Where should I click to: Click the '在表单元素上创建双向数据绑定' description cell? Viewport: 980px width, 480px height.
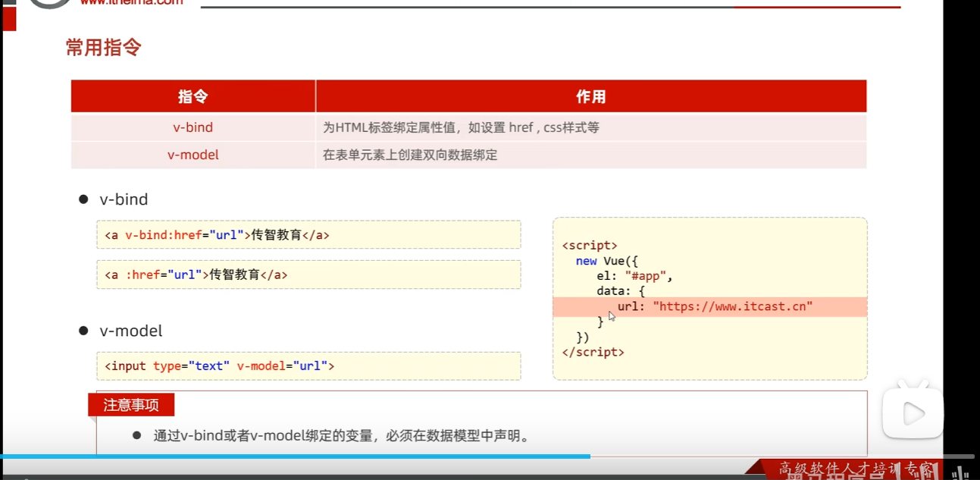[591, 155]
